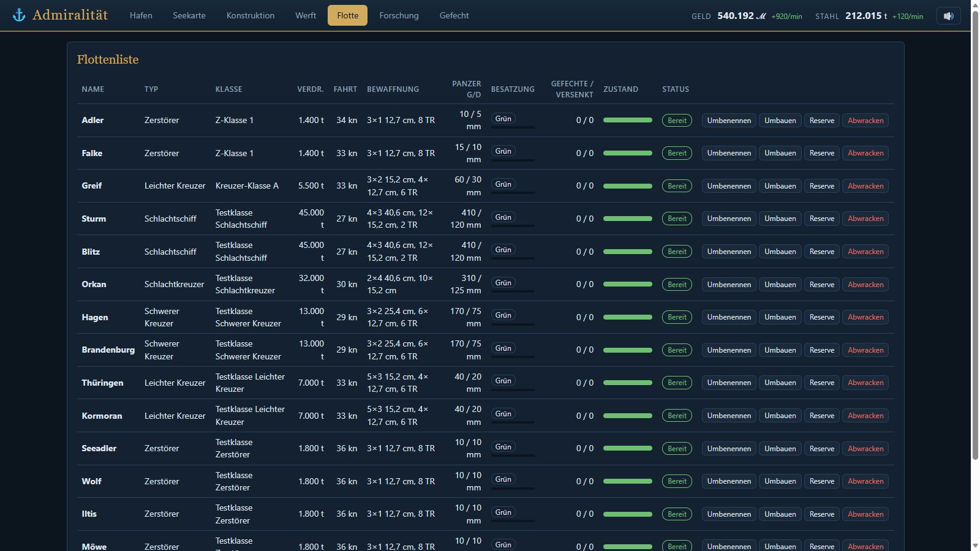Select the ship name Brandenburg
The image size is (980, 551).
pyautogui.click(x=108, y=350)
